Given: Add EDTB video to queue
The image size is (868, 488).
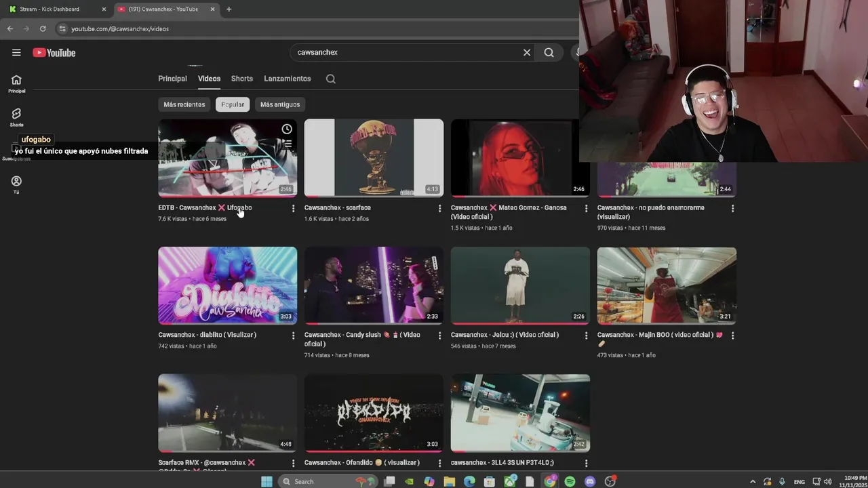Looking at the screenshot, I should 287,144.
